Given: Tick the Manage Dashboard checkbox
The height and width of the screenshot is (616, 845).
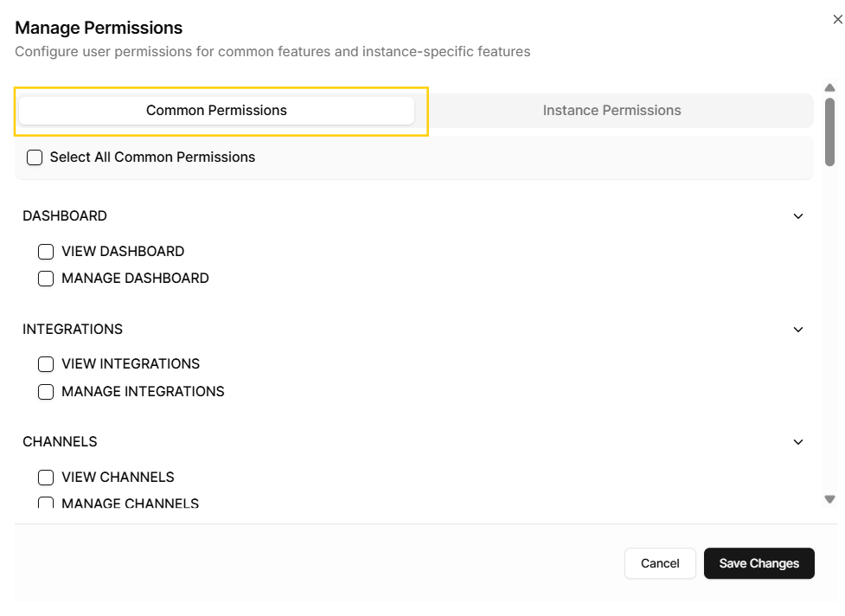Looking at the screenshot, I should pos(46,279).
